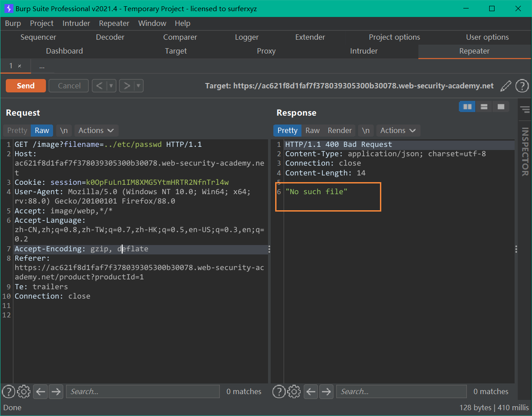Open the Help menu
Image resolution: width=532 pixels, height=416 pixels.
tap(182, 23)
